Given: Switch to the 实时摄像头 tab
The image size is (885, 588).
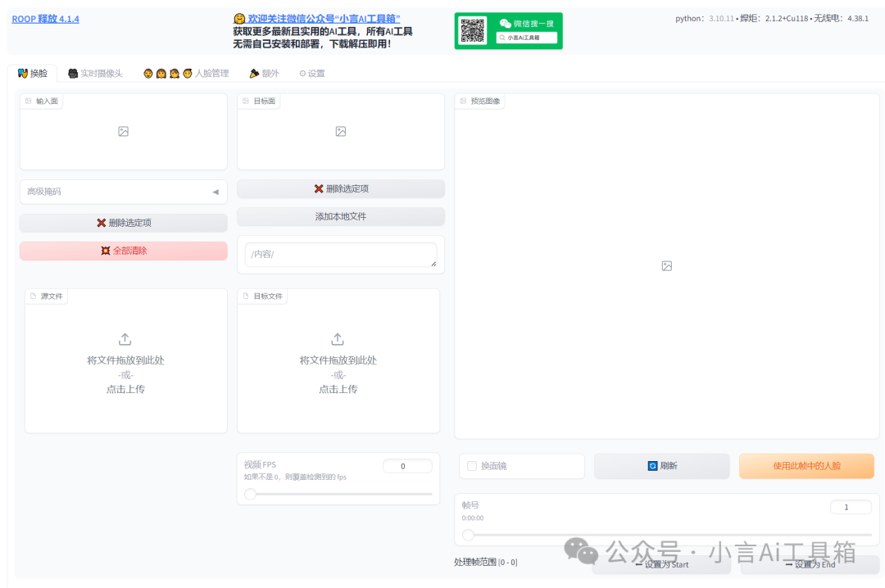Looking at the screenshot, I should point(95,74).
